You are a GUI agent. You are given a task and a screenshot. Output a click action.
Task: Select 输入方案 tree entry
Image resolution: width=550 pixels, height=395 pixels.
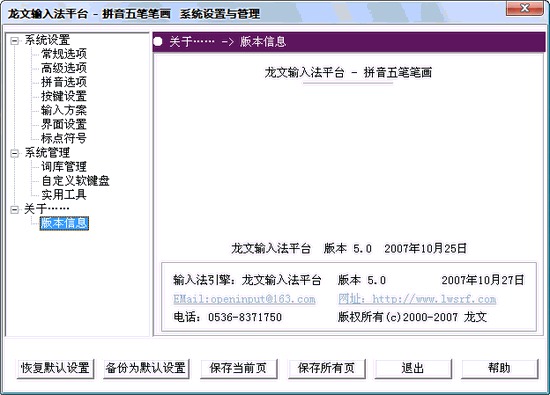63,110
